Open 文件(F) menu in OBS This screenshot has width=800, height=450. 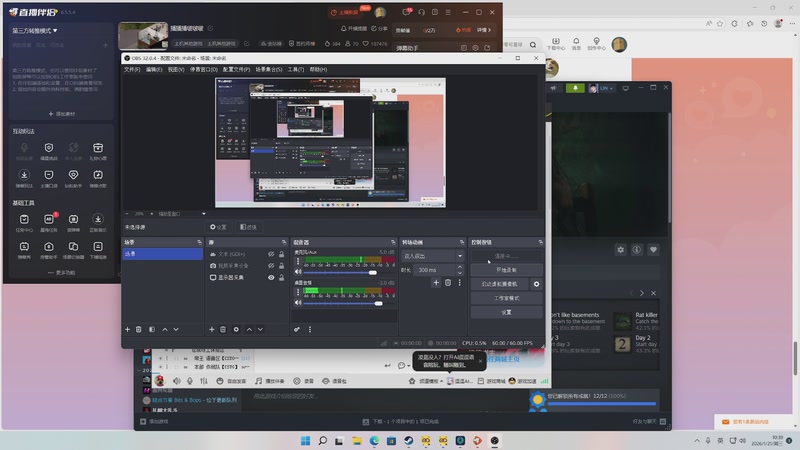point(132,69)
